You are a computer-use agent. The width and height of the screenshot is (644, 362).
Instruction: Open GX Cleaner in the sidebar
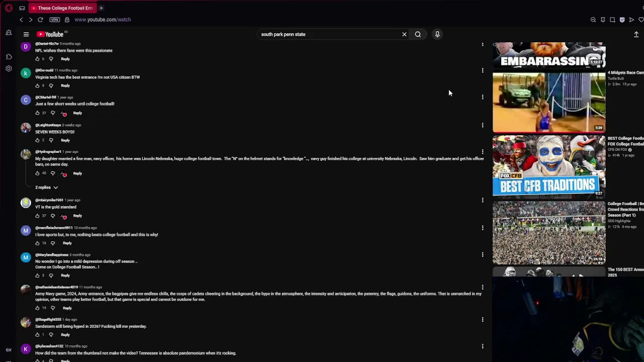(x=9, y=33)
